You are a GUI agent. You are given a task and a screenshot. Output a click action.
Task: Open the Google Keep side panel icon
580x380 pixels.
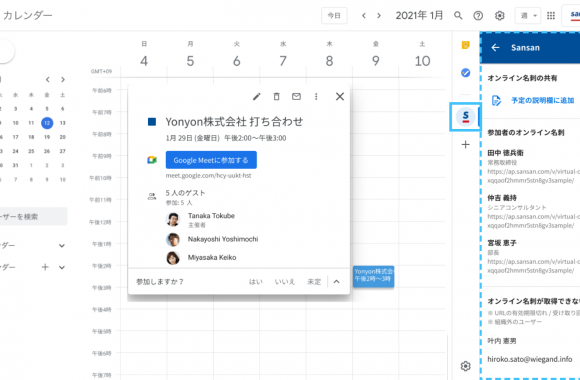coord(465,45)
